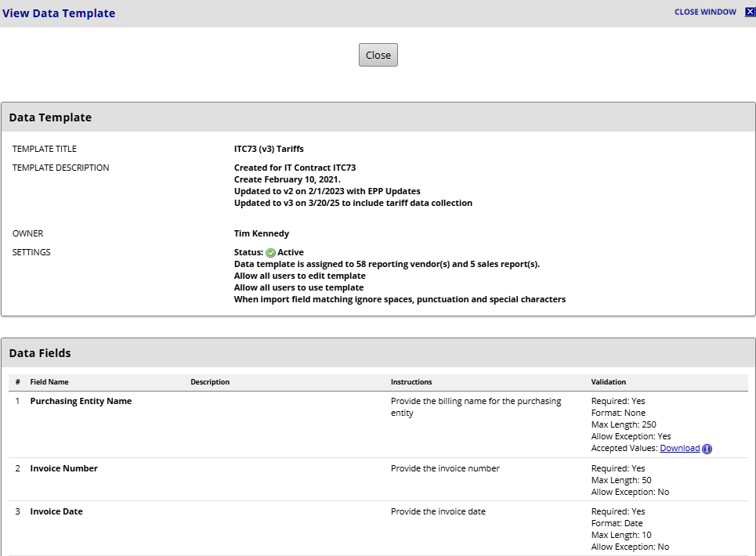Click the Data Fields section header
The image size is (756, 556).
click(40, 353)
